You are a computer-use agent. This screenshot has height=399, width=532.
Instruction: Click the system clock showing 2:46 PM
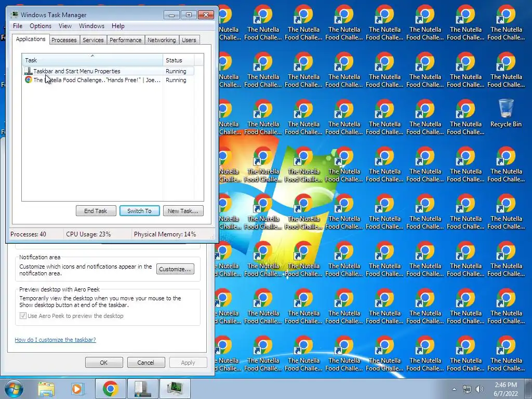pyautogui.click(x=506, y=389)
